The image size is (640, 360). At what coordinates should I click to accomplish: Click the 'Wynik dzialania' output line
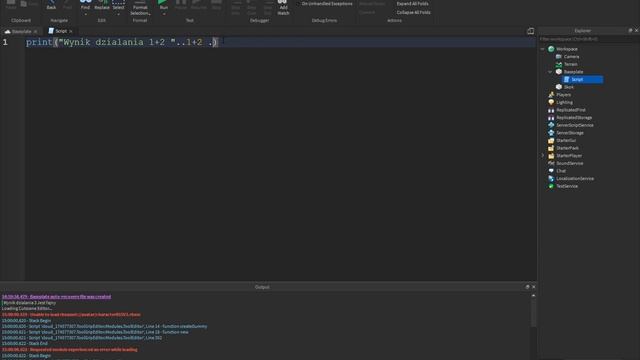tap(29, 303)
